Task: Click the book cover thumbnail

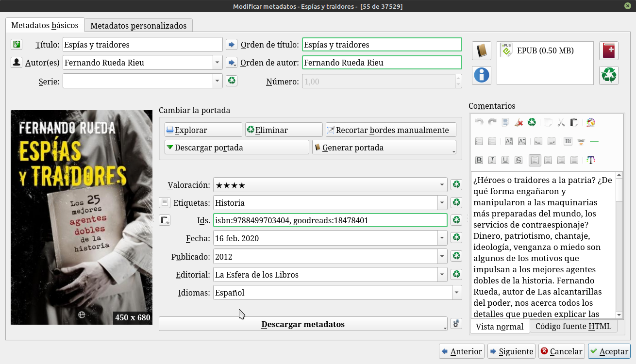Action: click(82, 217)
